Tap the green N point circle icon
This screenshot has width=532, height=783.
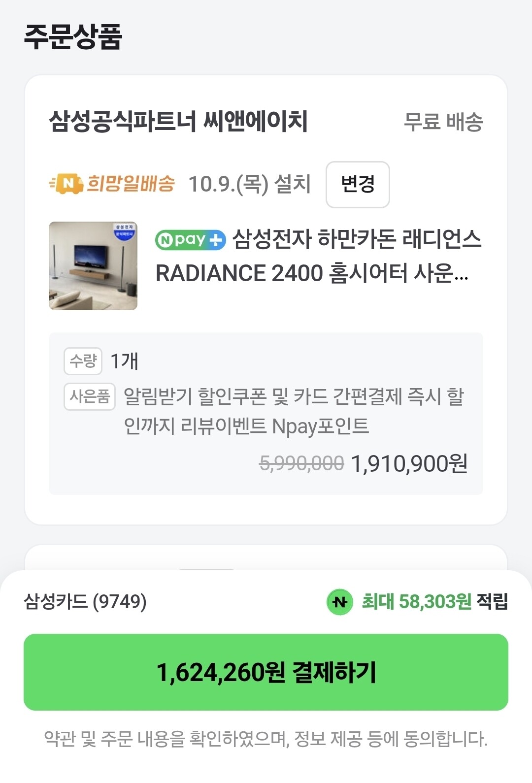point(339,602)
